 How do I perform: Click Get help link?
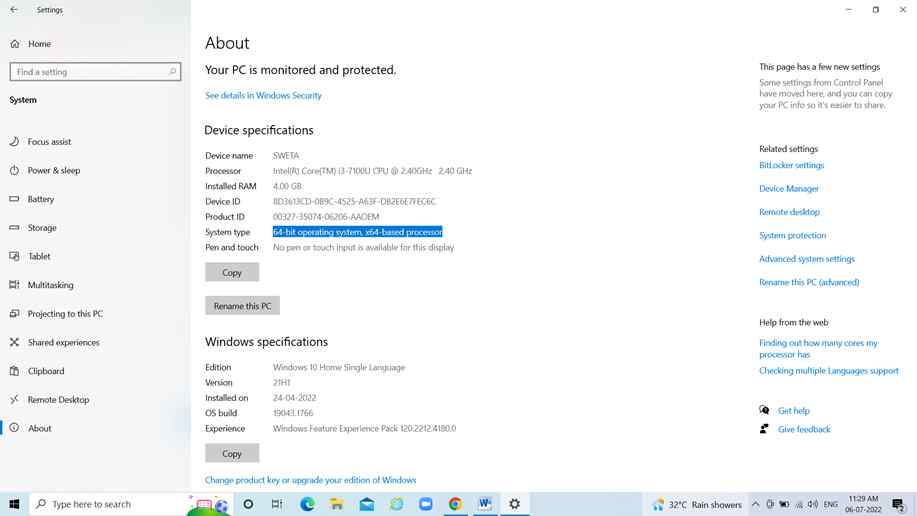(794, 411)
